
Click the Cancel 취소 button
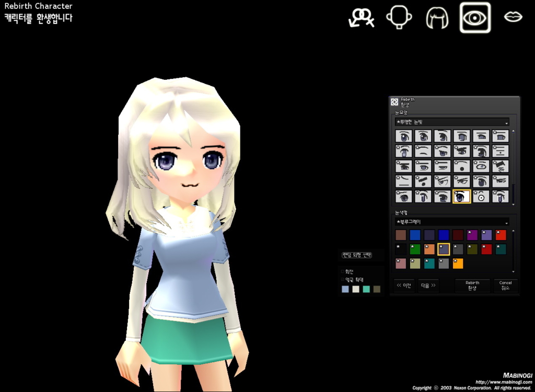pyautogui.click(x=505, y=286)
